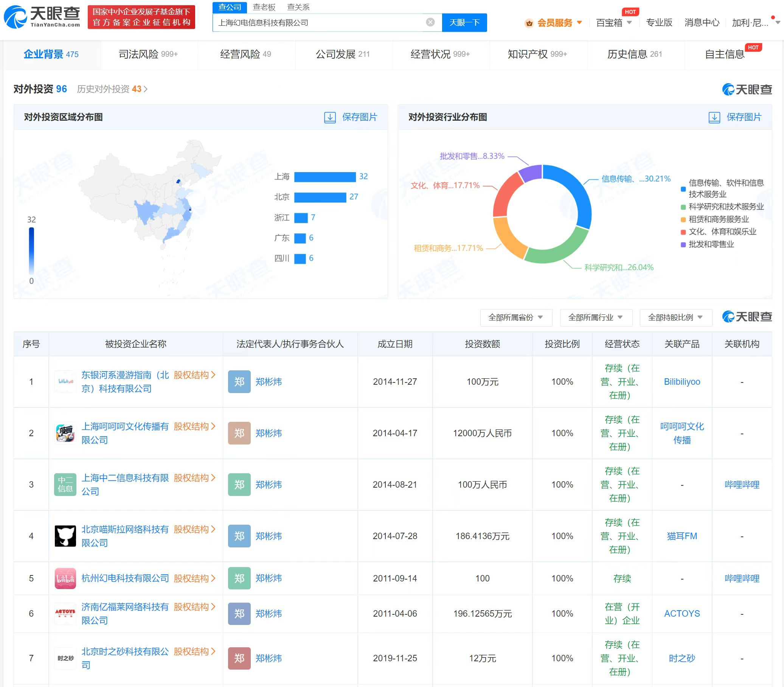Click the pink bilibili logo for 杭州幻电
The image size is (784, 687).
coord(65,578)
